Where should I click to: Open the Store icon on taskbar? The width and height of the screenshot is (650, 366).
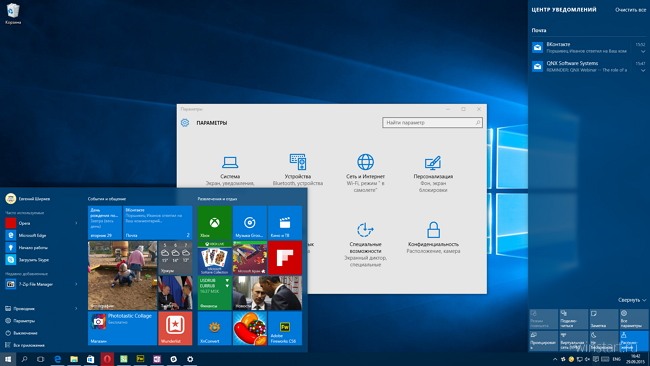pos(90,359)
